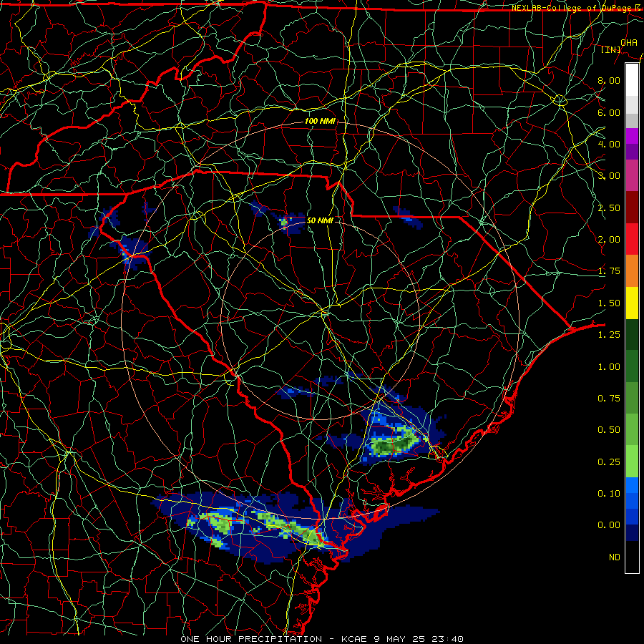Image resolution: width=644 pixels, height=644 pixels.
Task: Click the 1.00 scale value
Action: (x=609, y=367)
